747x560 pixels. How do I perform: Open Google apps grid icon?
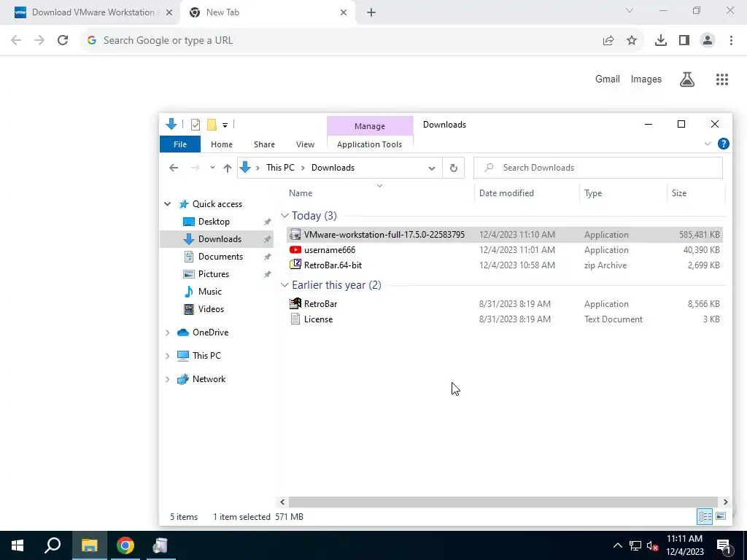[722, 79]
